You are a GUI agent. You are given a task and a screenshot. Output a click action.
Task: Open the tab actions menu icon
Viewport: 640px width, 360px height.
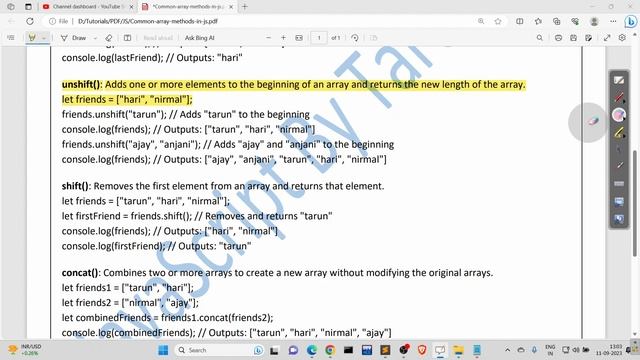tap(28, 7)
